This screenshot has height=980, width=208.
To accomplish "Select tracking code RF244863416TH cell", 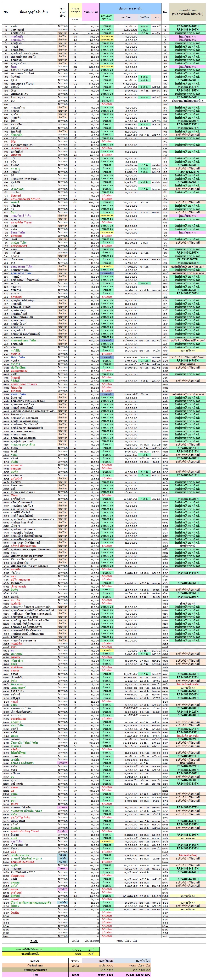I will tap(188, 26).
